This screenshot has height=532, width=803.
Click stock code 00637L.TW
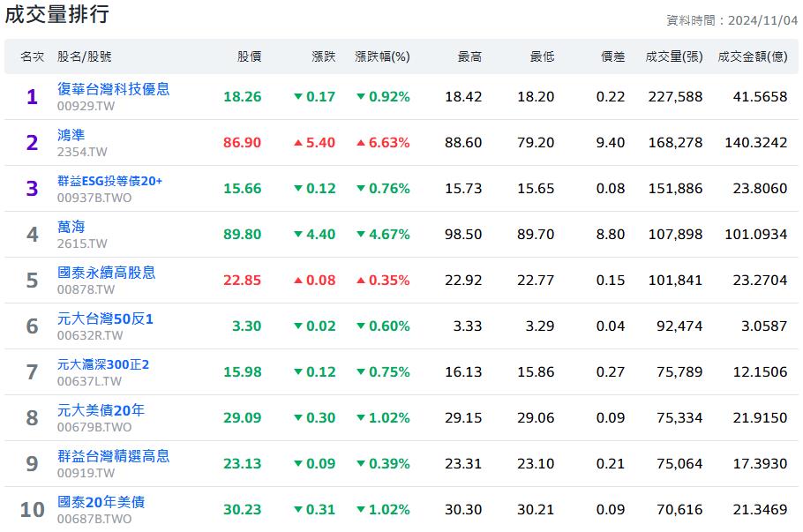pos(90,381)
